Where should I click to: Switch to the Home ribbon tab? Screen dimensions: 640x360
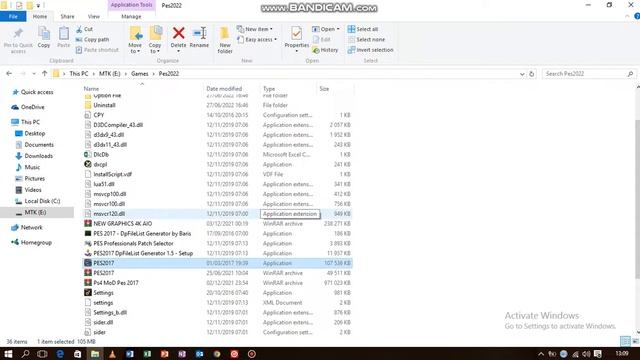pos(40,16)
